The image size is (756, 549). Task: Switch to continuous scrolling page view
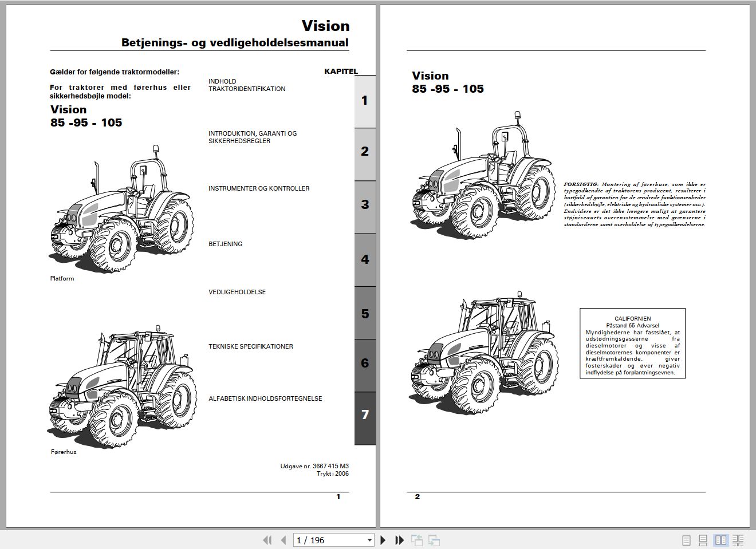pyautogui.click(x=703, y=540)
